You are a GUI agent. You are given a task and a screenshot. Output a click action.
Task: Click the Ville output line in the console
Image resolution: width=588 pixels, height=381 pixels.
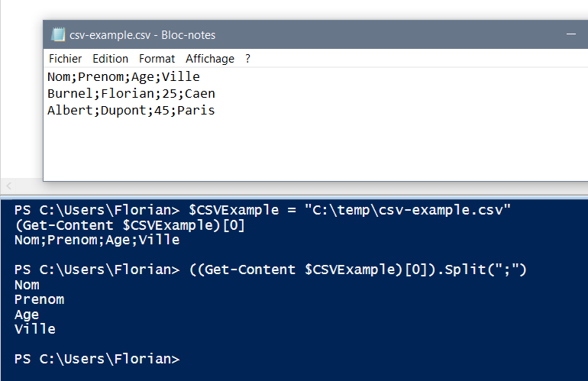pos(35,329)
